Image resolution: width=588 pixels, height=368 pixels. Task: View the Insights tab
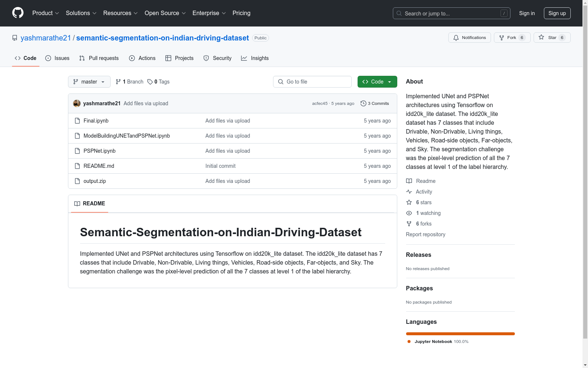coord(255,58)
